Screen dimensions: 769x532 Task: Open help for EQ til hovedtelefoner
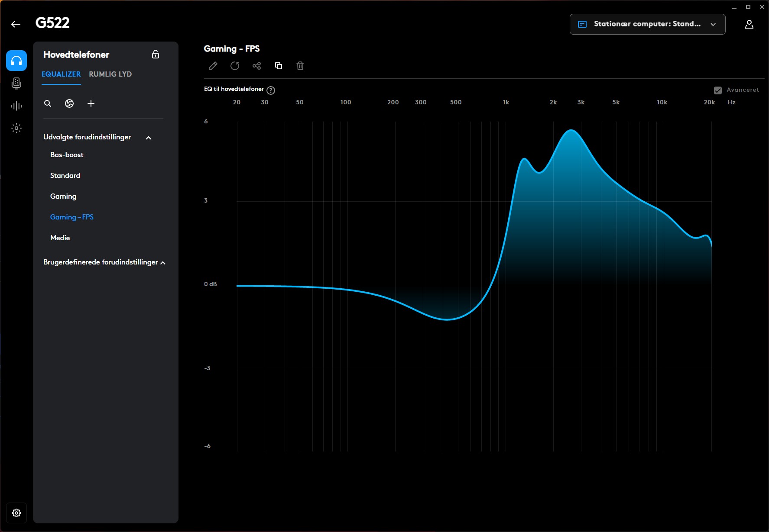[271, 90]
